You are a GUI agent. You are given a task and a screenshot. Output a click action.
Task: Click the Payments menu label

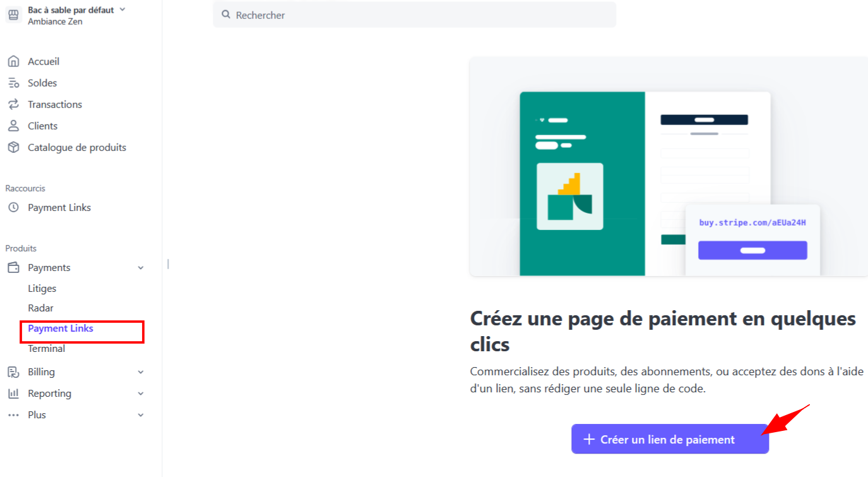pos(49,268)
